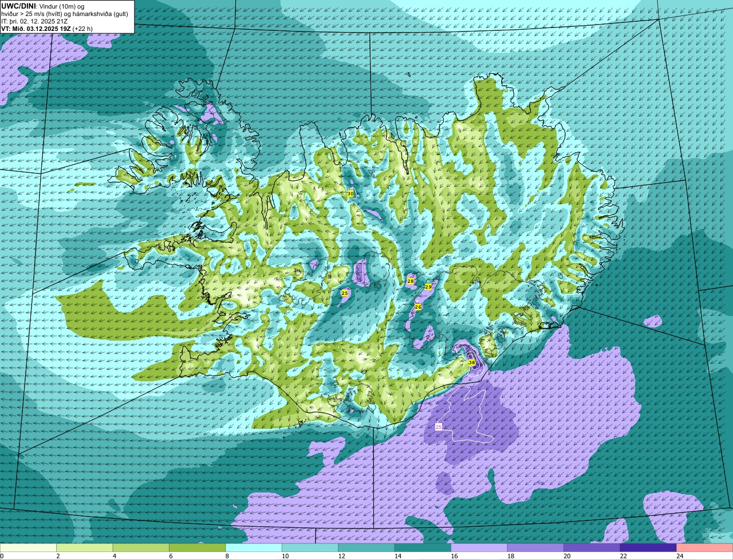The width and height of the screenshot is (733, 560).
Task: Select the 22–24 m/s indigo legend swatch
Action: (x=649, y=547)
